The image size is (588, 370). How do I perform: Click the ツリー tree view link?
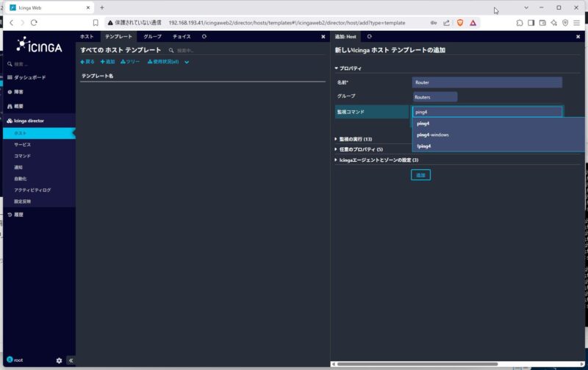point(130,62)
